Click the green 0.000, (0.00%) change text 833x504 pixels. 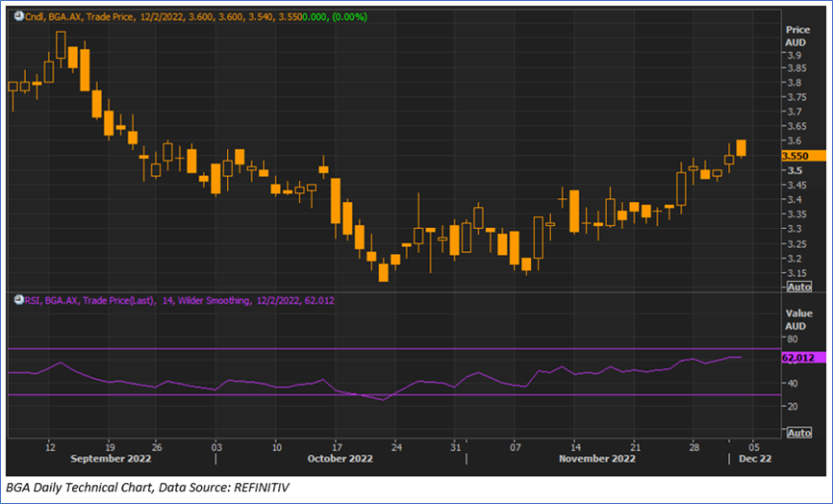pos(334,17)
